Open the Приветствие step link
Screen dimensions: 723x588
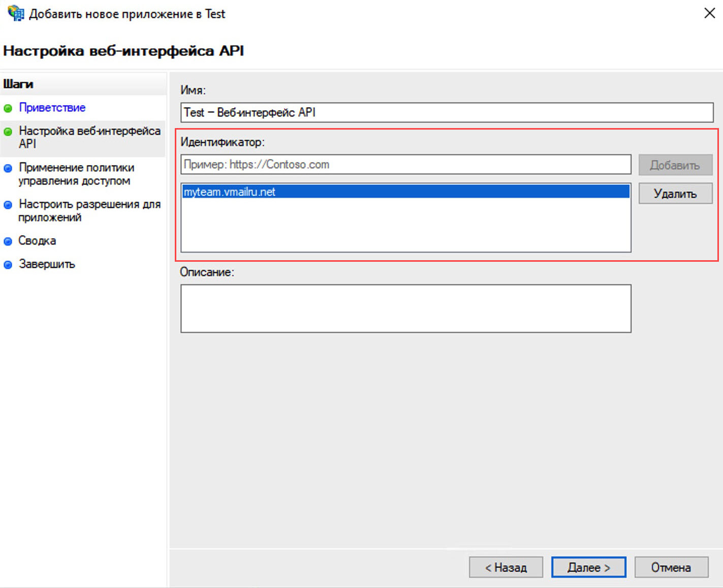[x=52, y=108]
